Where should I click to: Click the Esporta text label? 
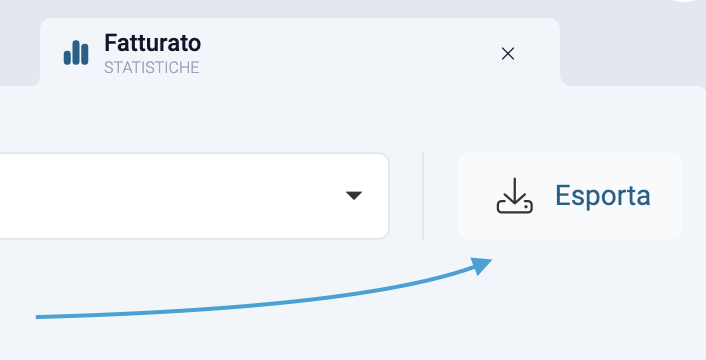[x=602, y=195]
